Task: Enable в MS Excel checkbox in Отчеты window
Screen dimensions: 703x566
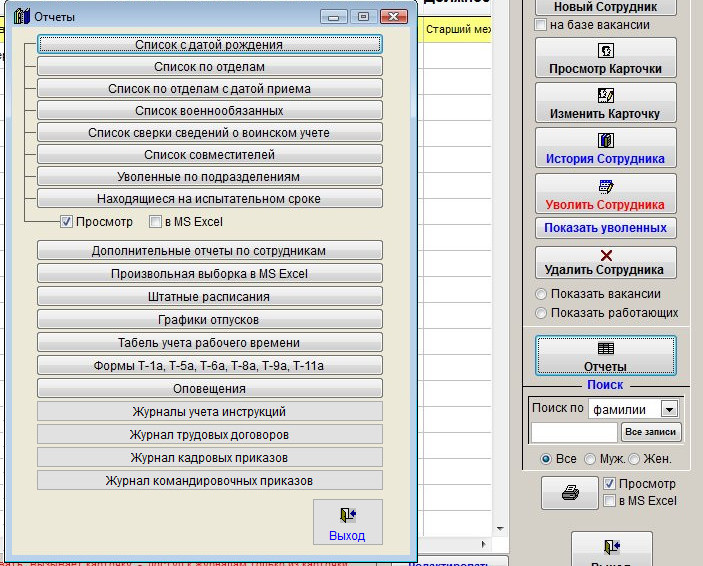Action: point(155,222)
